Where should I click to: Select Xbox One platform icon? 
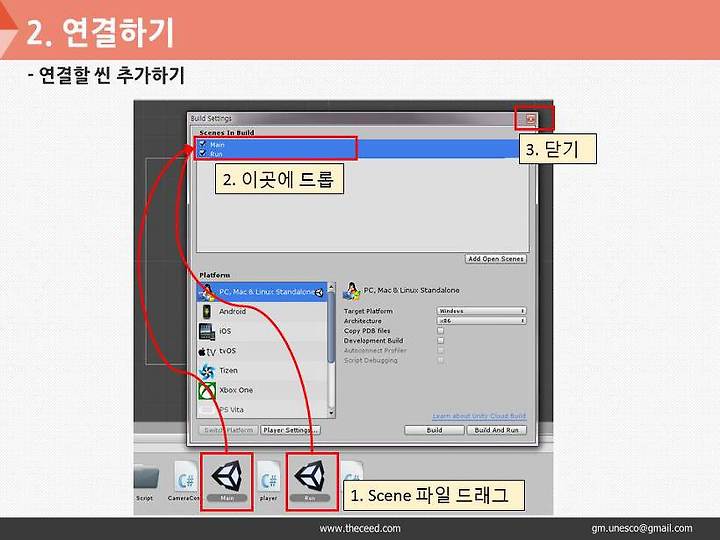tap(207, 391)
